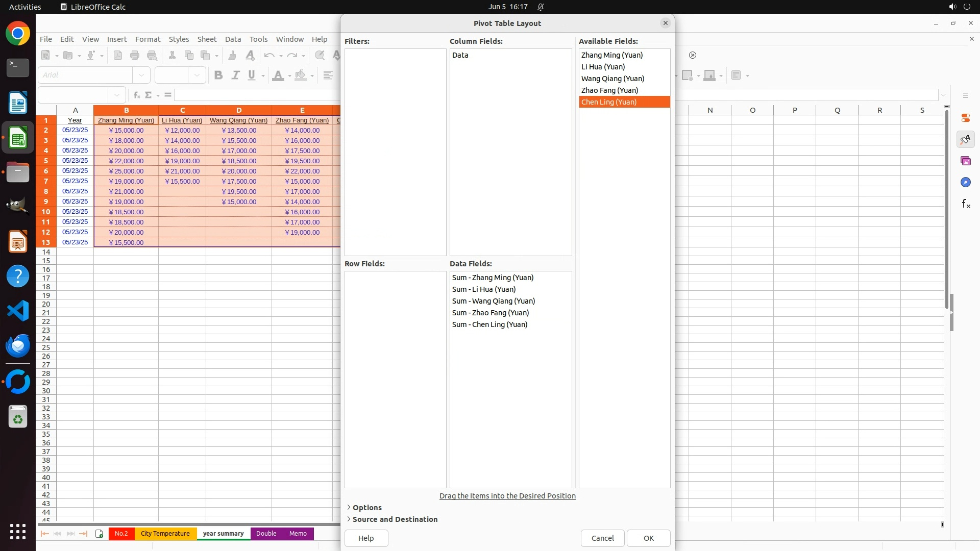Open the sidebar Styles panel icon
The width and height of the screenshot is (980, 551).
tap(965, 139)
